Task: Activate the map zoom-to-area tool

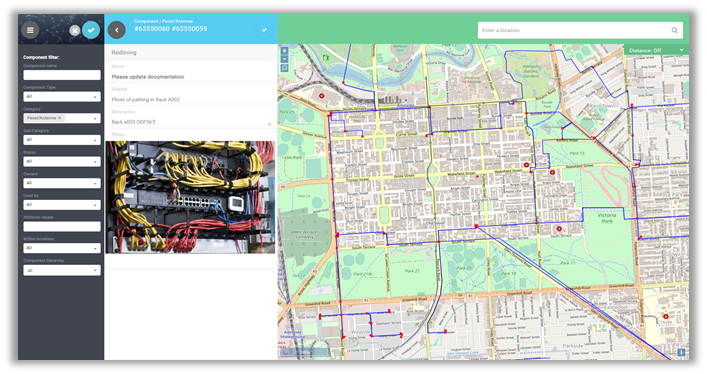Action: coord(285,68)
